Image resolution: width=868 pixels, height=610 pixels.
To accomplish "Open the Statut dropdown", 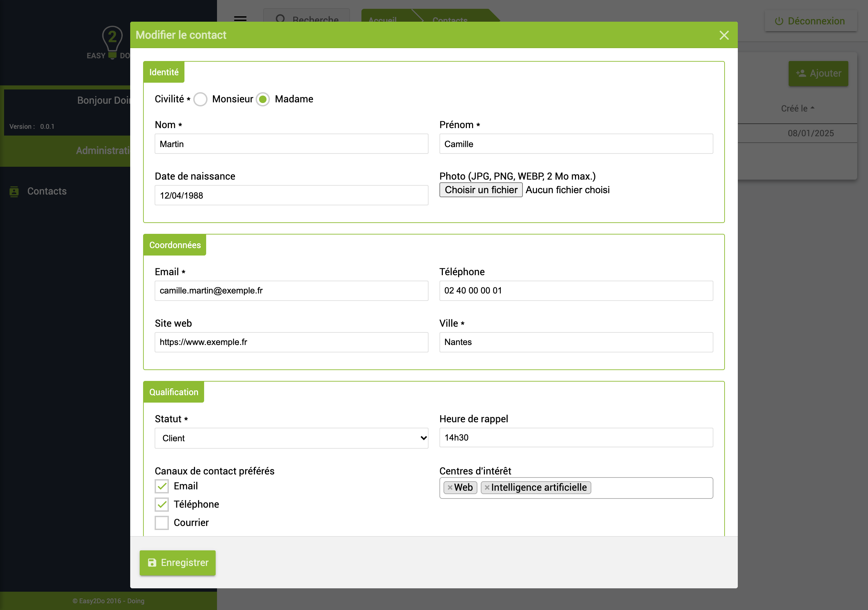I will pyautogui.click(x=292, y=438).
